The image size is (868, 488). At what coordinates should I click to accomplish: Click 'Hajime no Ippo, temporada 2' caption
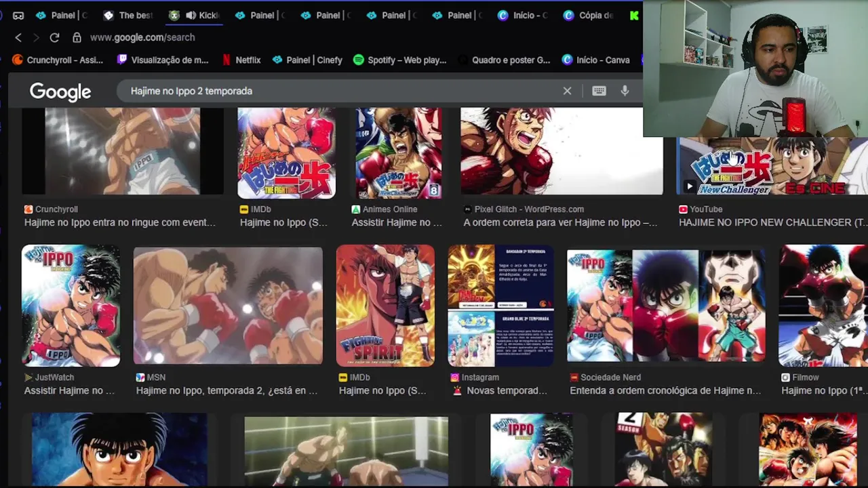coord(226,390)
